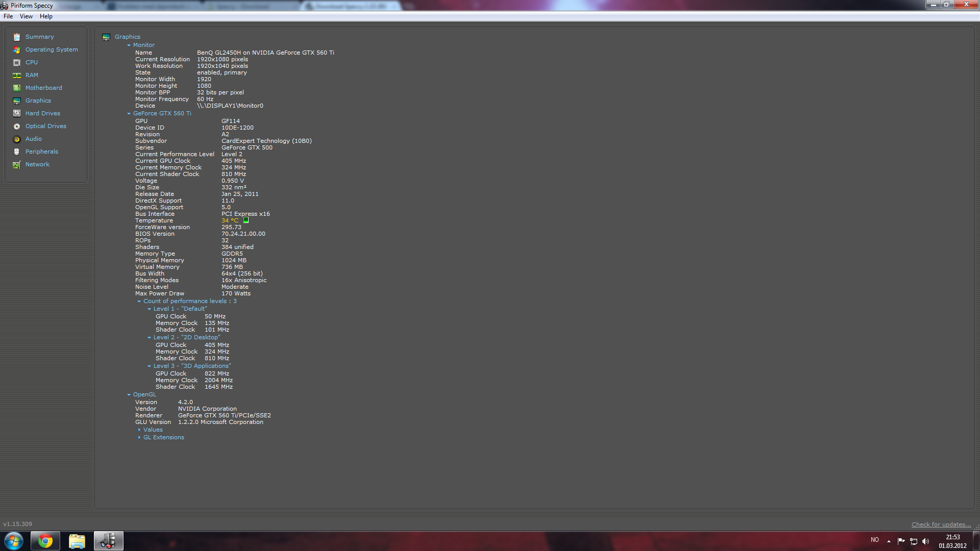Click the Graphics header monitor icon
Viewport: 980px width, 551px height.
(106, 37)
